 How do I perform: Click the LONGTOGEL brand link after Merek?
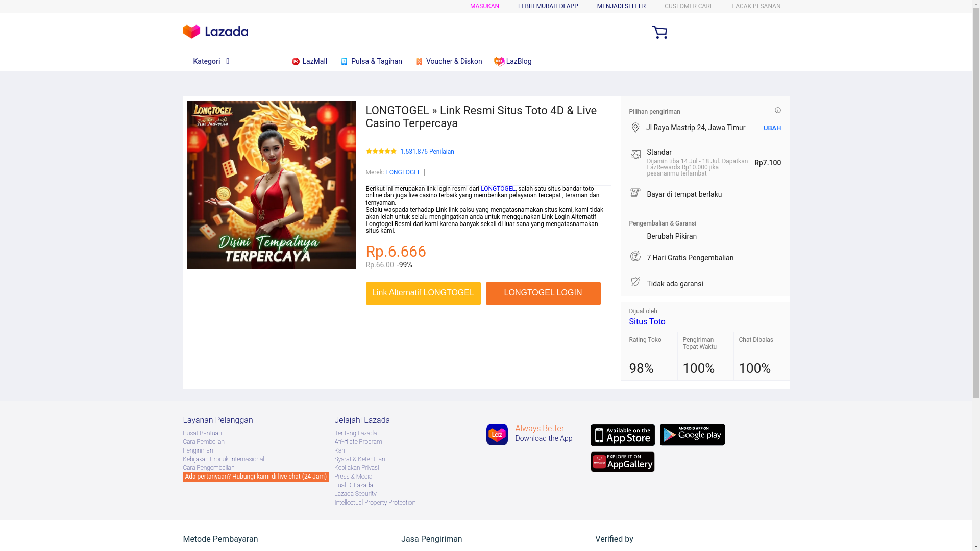403,172
